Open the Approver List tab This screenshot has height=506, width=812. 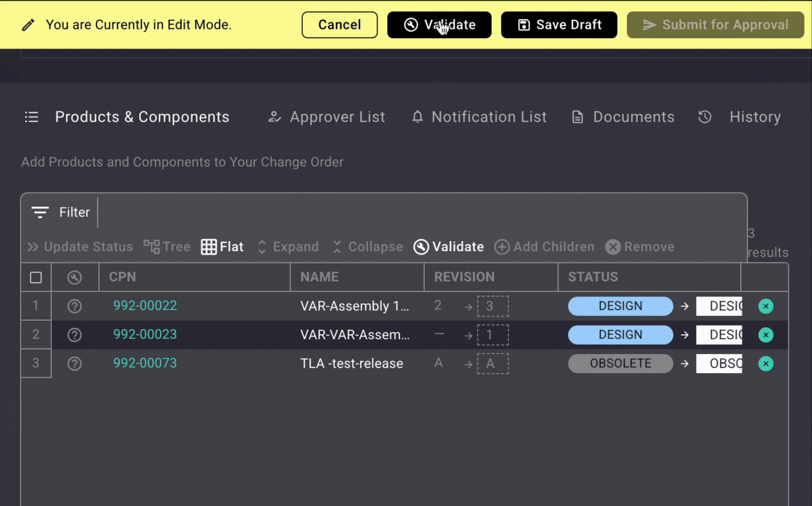coord(327,117)
